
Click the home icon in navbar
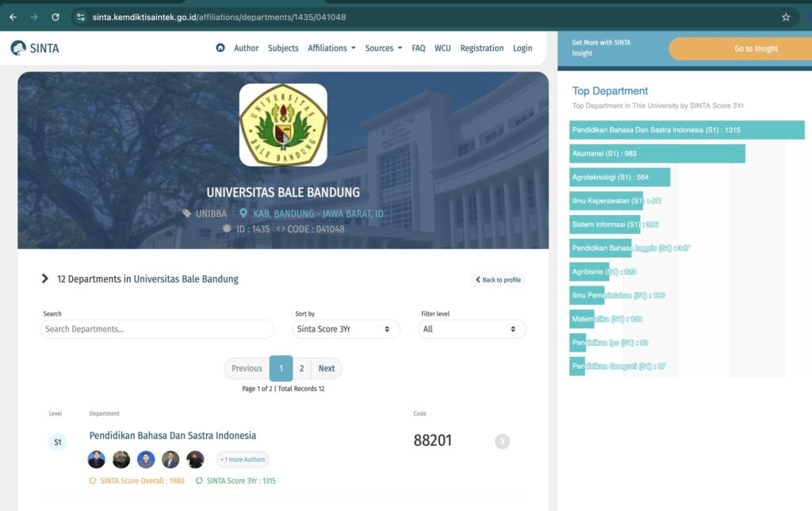click(x=220, y=48)
